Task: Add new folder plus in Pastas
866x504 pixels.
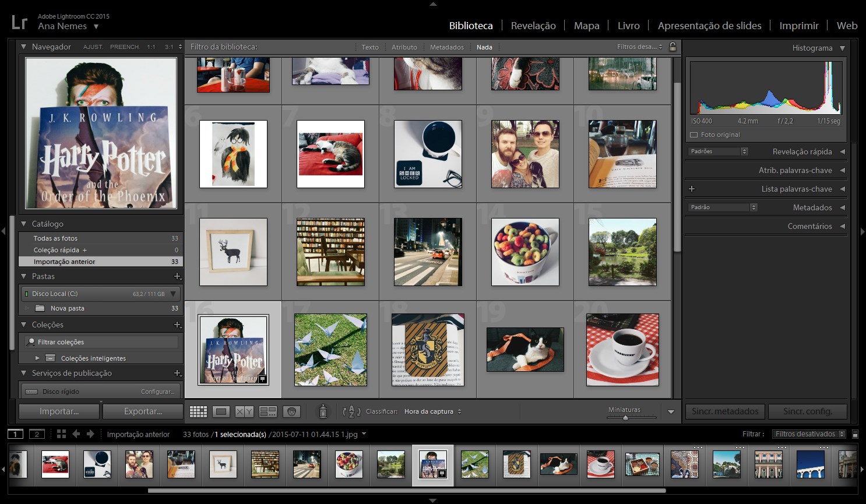Action: [178, 276]
